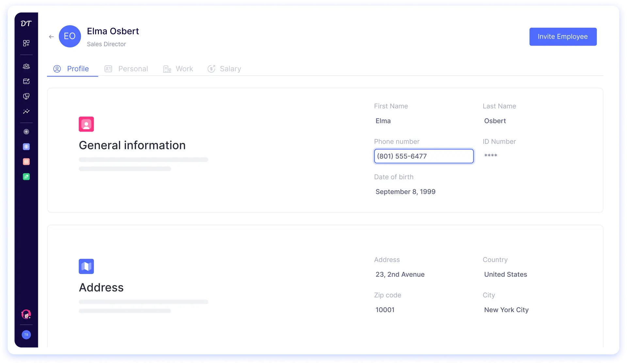Click the support avatar icon in sidebar
Viewport: 627px width, 364px height.
click(x=26, y=314)
